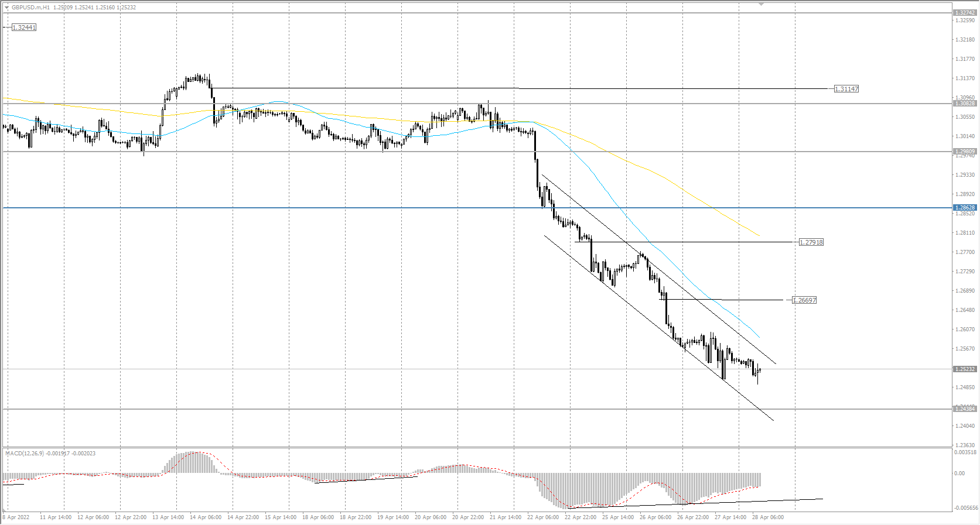Click the 27 Apr 14:00 time label
This screenshot has width=980, height=525.
730,517
